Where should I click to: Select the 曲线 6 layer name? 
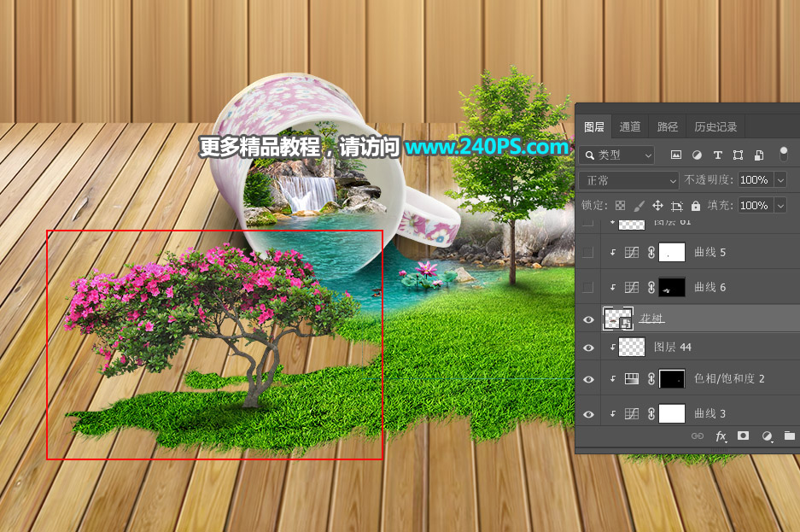(x=709, y=288)
